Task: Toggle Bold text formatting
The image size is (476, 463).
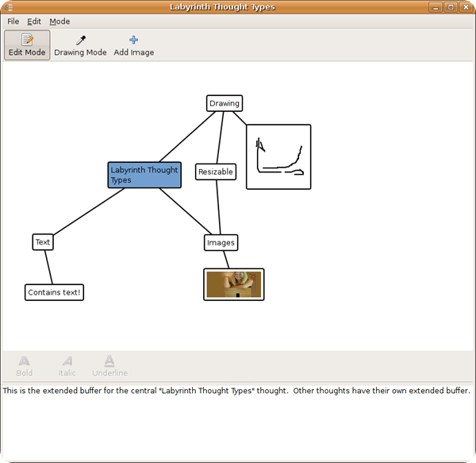Action: click(x=25, y=365)
